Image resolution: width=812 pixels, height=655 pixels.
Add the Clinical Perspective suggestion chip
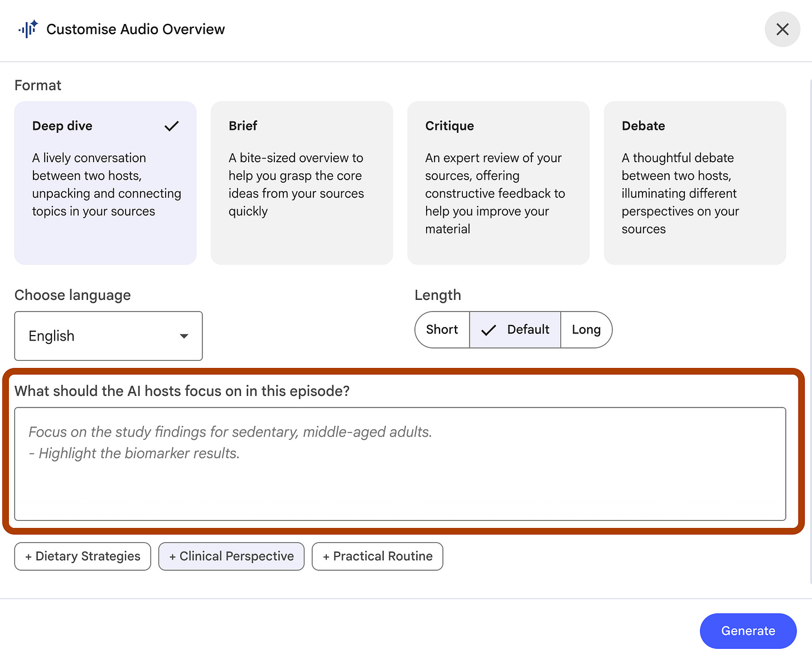(231, 556)
